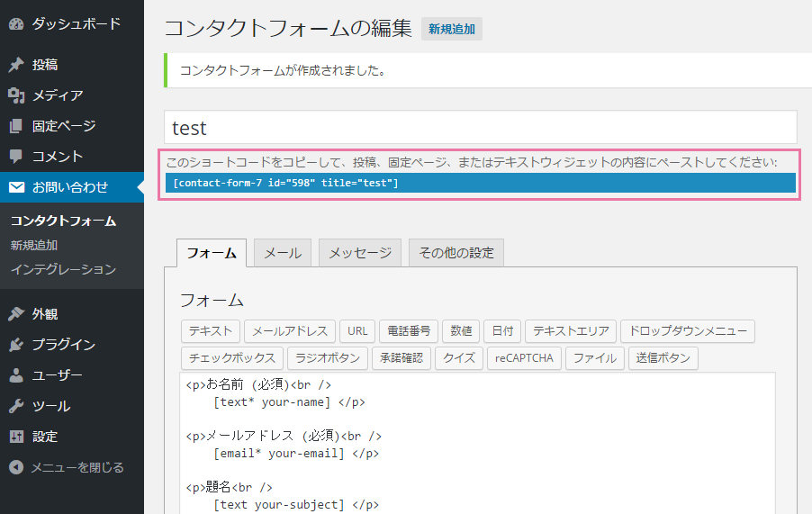Select the ユーザー person icon
The width and height of the screenshot is (812, 514).
pos(16,375)
